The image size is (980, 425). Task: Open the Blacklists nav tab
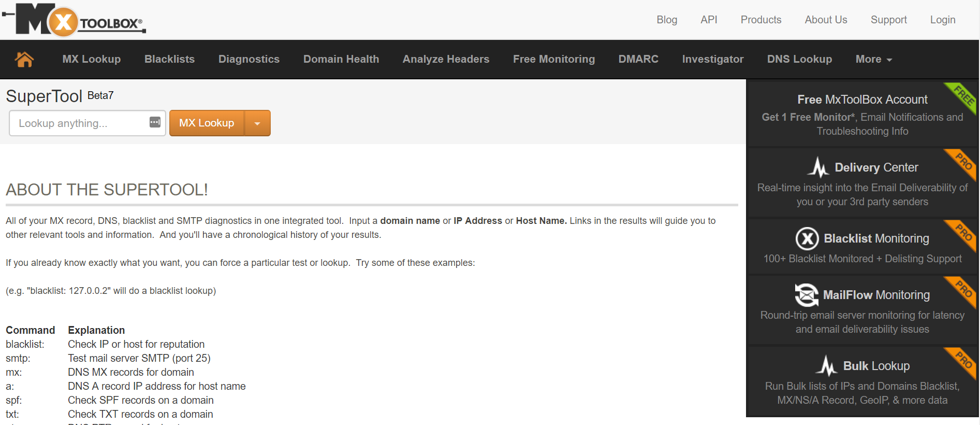[x=169, y=59]
